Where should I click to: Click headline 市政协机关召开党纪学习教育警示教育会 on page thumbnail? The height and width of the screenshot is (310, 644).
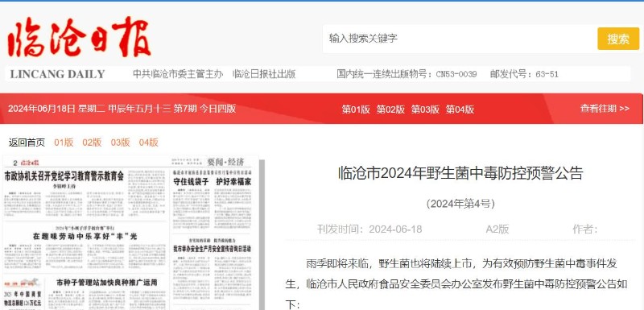64,177
